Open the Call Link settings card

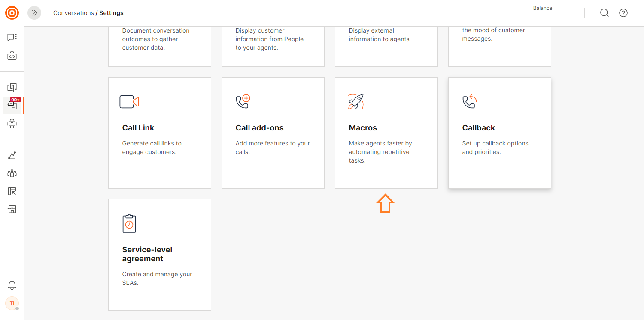pos(160,133)
